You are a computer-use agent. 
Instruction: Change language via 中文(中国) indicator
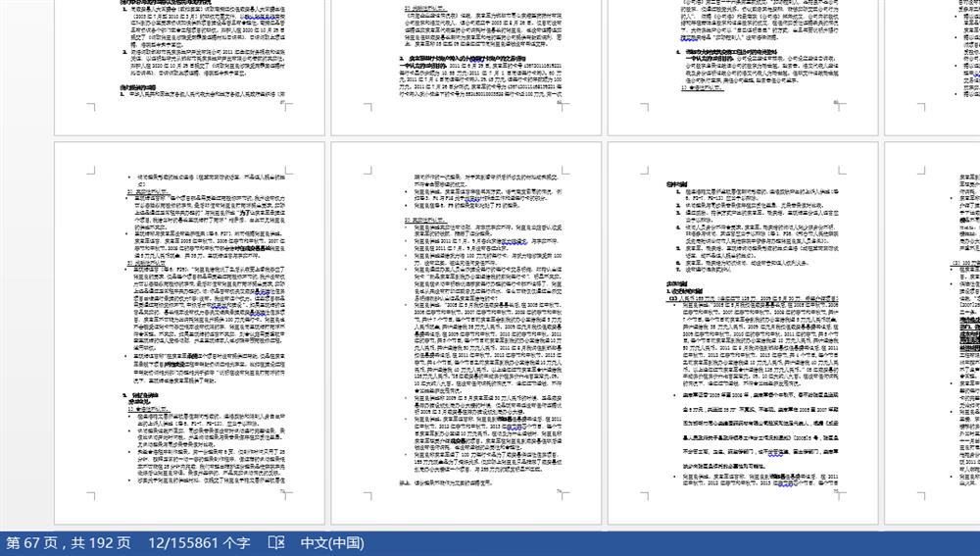click(x=332, y=542)
